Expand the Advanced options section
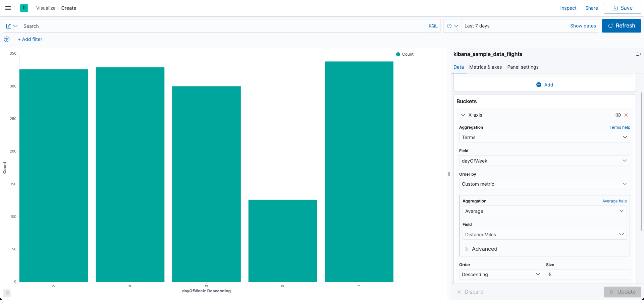 pos(481,249)
